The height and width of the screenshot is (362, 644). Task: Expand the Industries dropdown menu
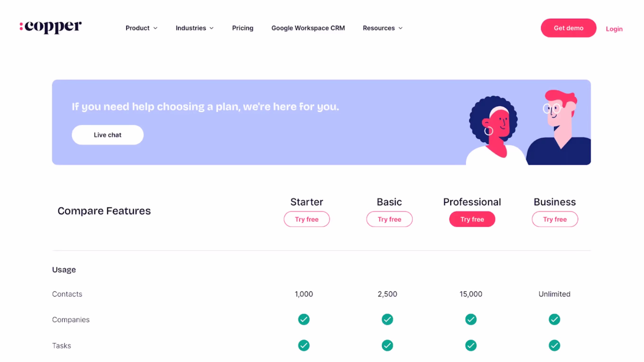pyautogui.click(x=194, y=28)
